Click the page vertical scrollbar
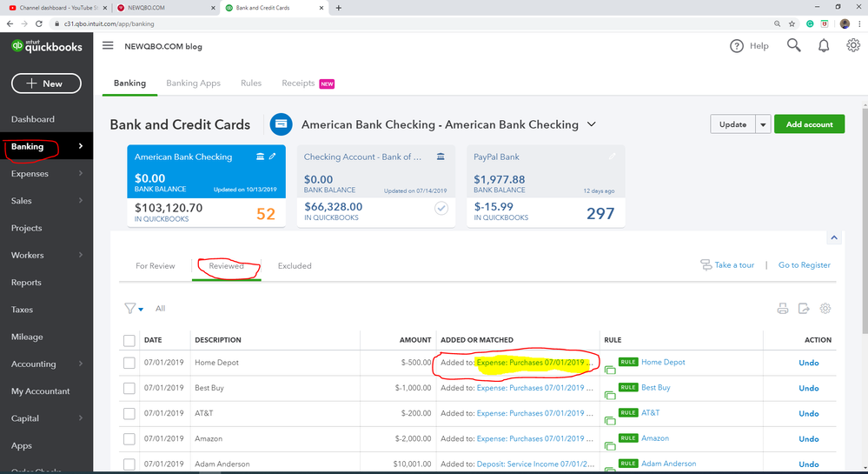The width and height of the screenshot is (868, 474). [865, 222]
